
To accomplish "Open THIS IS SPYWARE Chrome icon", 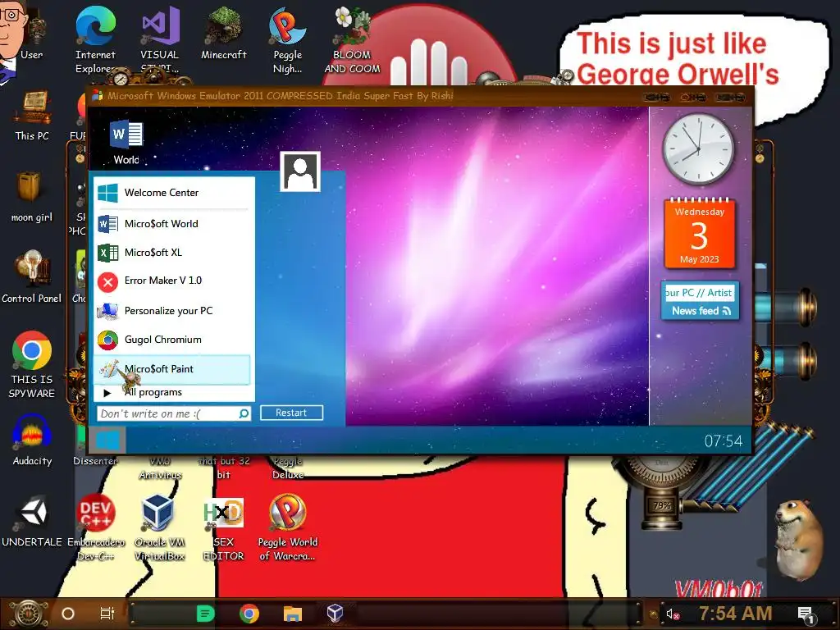I will pyautogui.click(x=32, y=365).
